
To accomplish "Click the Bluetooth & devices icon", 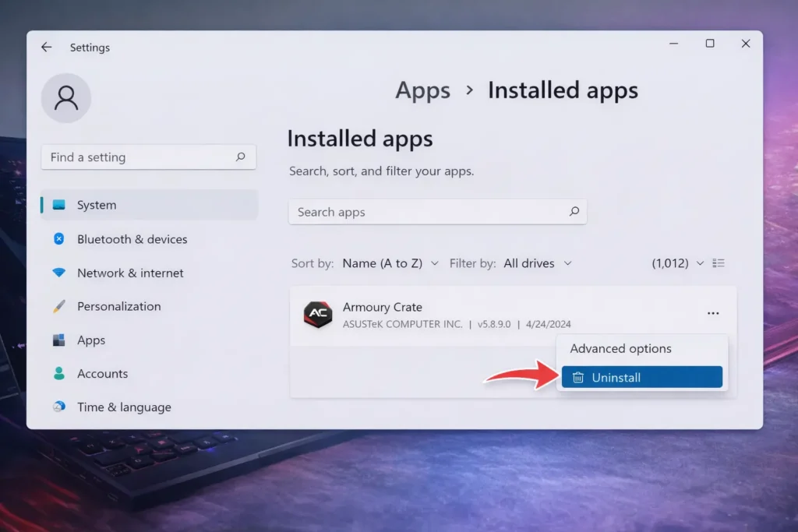I will pos(61,239).
